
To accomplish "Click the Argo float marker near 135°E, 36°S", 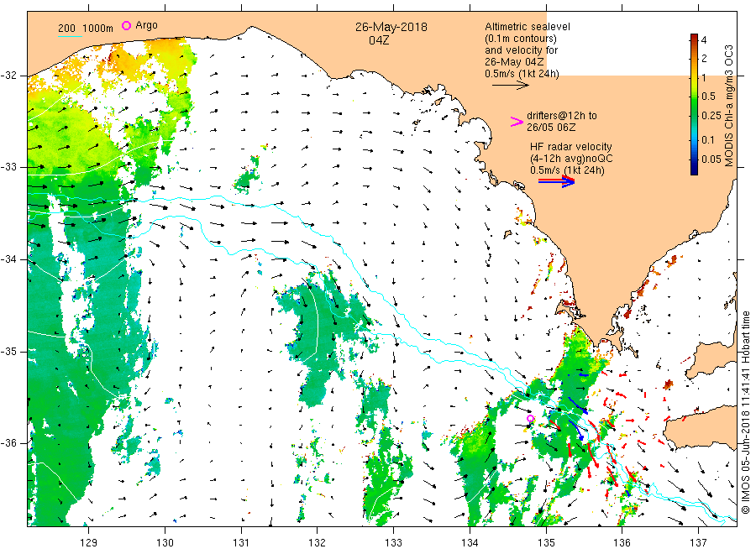I will click(x=530, y=418).
